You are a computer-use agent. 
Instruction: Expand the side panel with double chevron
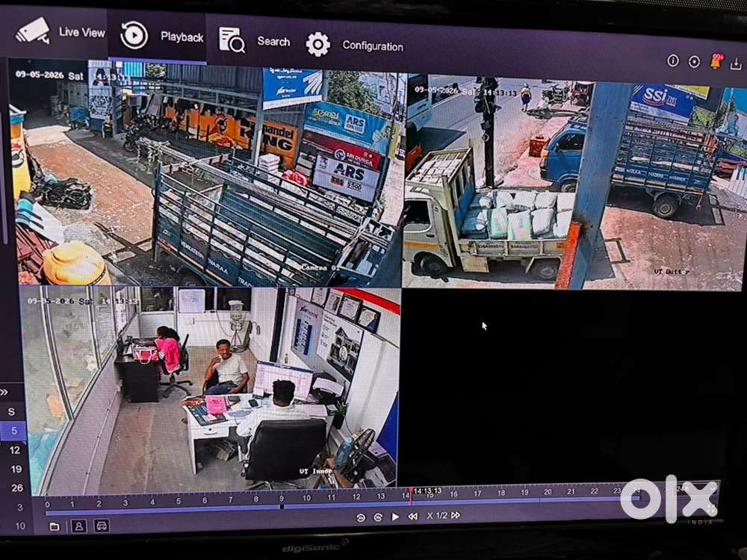(x=4, y=392)
